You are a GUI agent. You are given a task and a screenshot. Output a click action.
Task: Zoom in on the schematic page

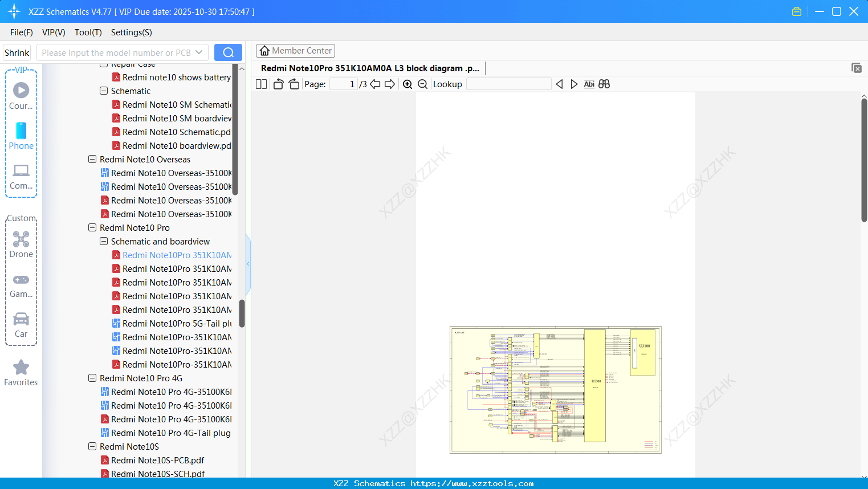coord(407,84)
